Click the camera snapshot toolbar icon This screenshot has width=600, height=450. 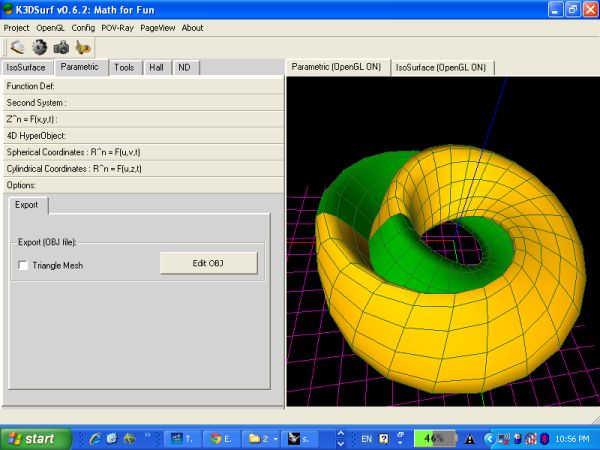click(x=61, y=47)
